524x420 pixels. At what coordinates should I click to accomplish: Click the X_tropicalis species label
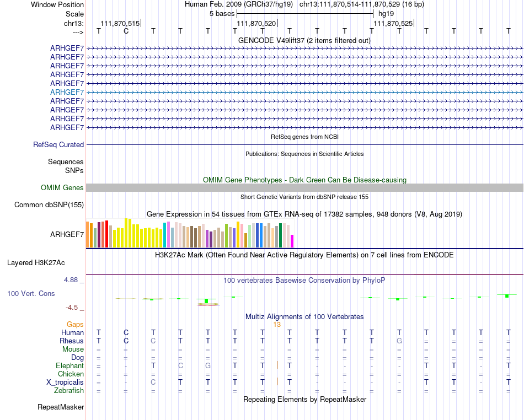point(65,383)
